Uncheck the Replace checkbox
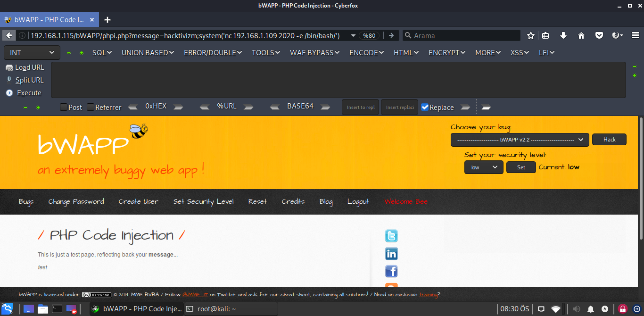Image resolution: width=644 pixels, height=316 pixels. [425, 107]
